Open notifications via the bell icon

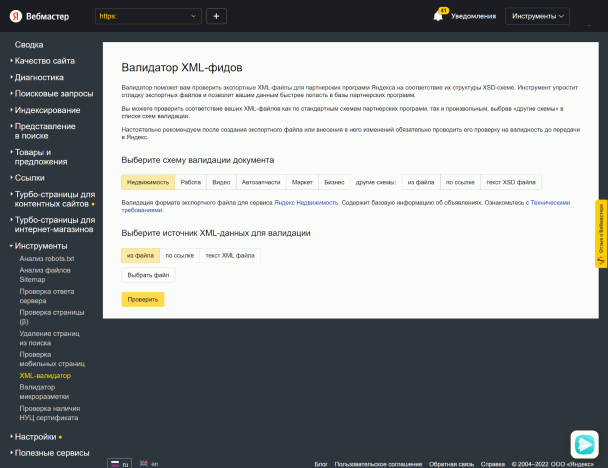point(438,16)
